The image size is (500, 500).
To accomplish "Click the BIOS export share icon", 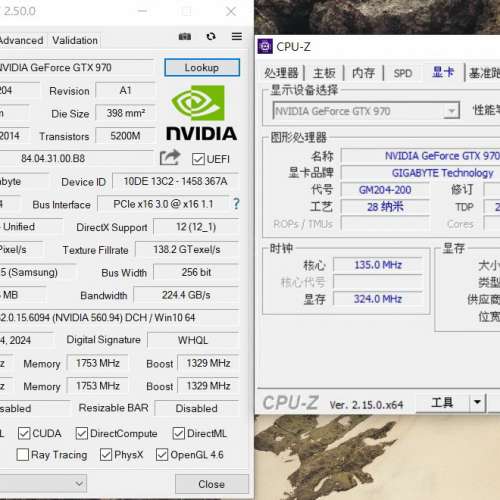I will (170, 158).
